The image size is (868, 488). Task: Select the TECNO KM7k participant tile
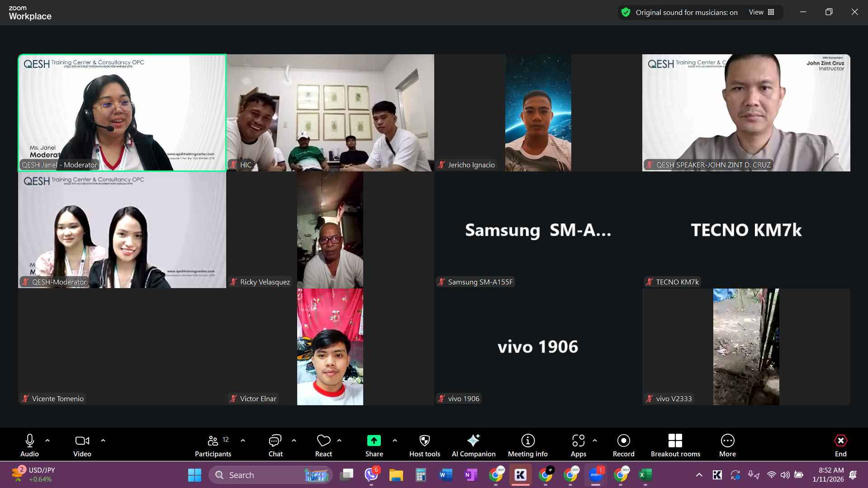(746, 230)
